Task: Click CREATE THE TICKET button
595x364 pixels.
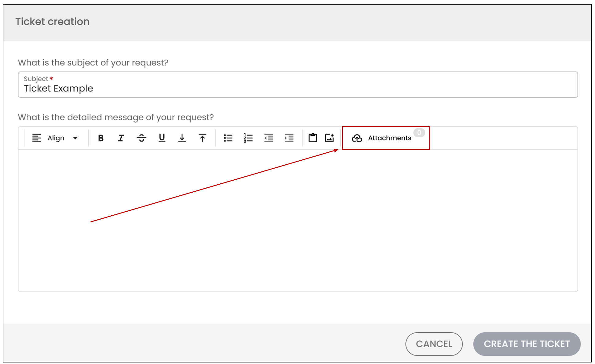Action: [x=527, y=344]
